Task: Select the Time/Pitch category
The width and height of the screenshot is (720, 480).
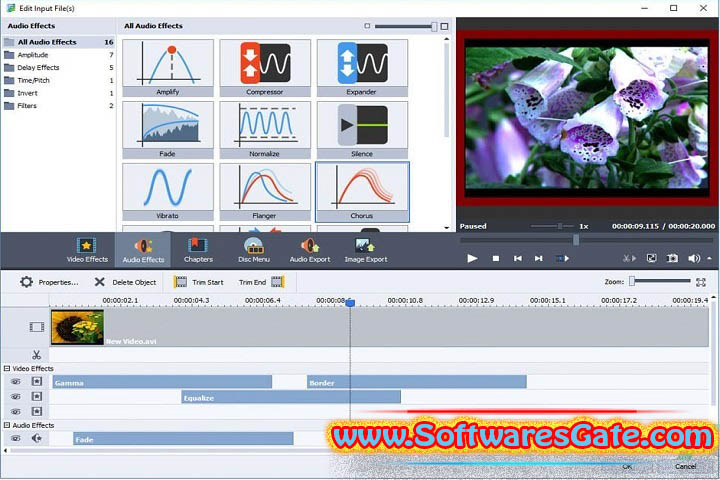Action: click(58, 80)
